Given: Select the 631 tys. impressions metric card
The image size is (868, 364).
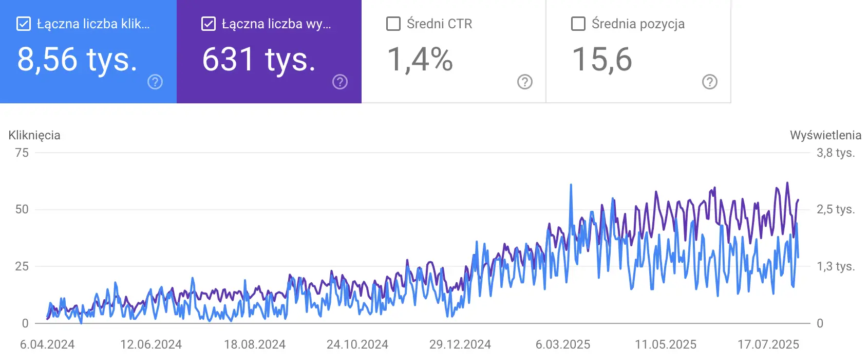Looking at the screenshot, I should (269, 51).
